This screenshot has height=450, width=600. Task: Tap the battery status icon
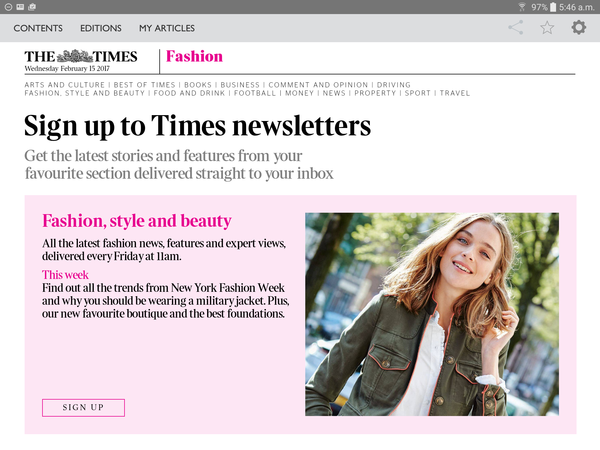(x=553, y=7)
